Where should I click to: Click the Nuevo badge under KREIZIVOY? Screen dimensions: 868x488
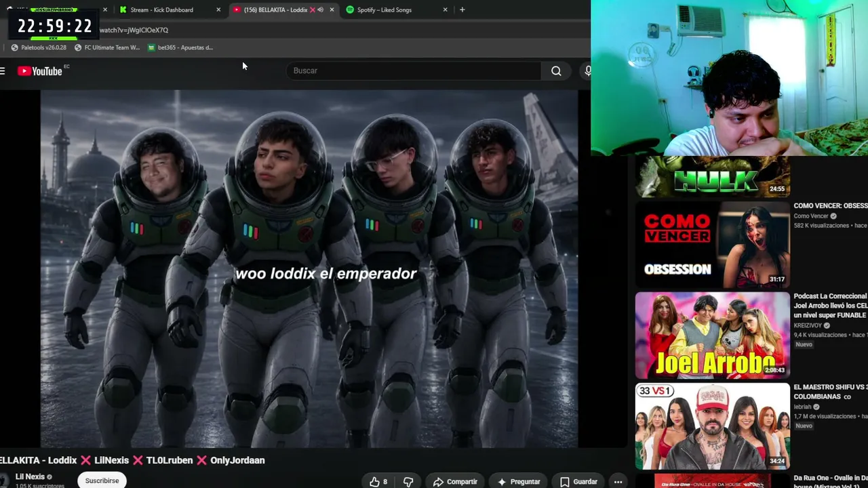[x=804, y=345]
